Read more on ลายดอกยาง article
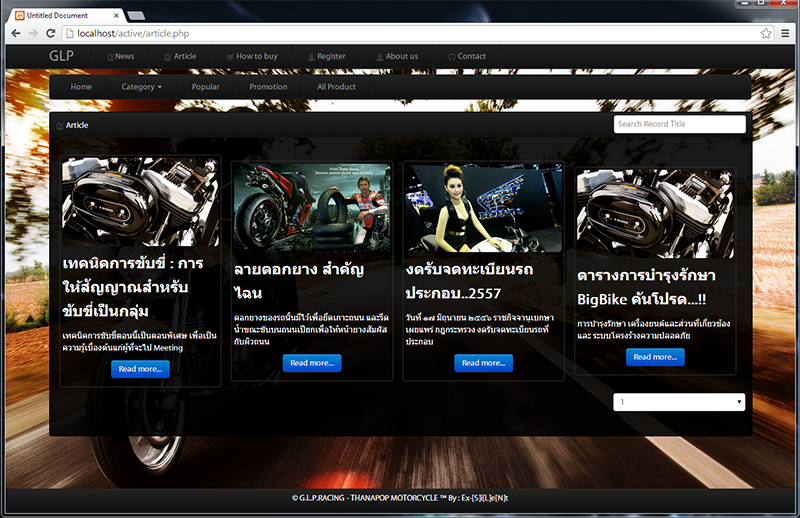Screen dimensions: 800x518 [x=312, y=363]
